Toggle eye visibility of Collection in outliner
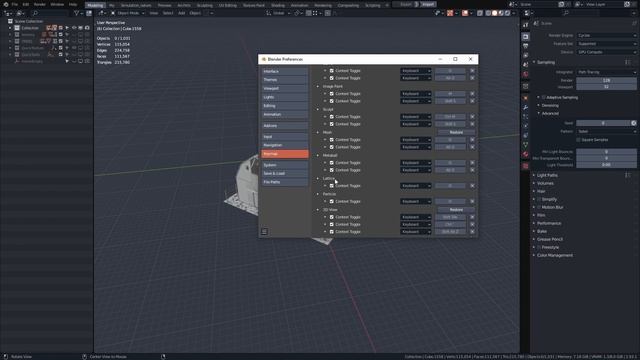 pyautogui.click(x=74, y=28)
